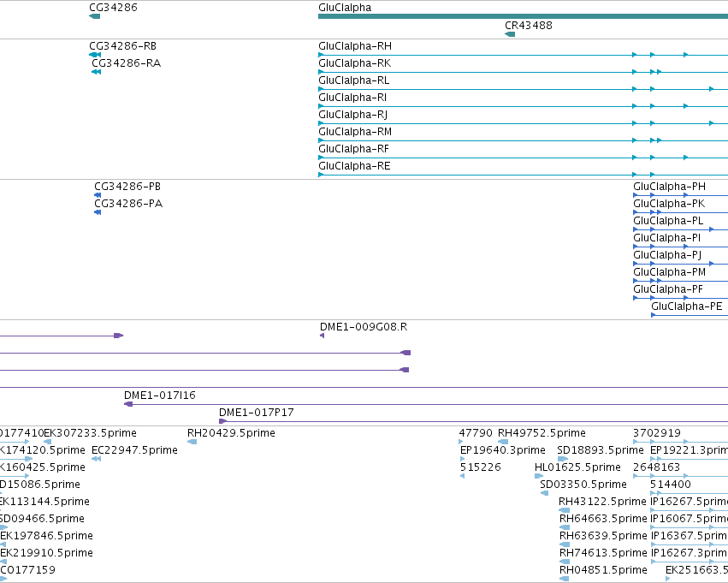Click the GluClalpha gene label
The width and height of the screenshot is (728, 583).
(x=345, y=8)
